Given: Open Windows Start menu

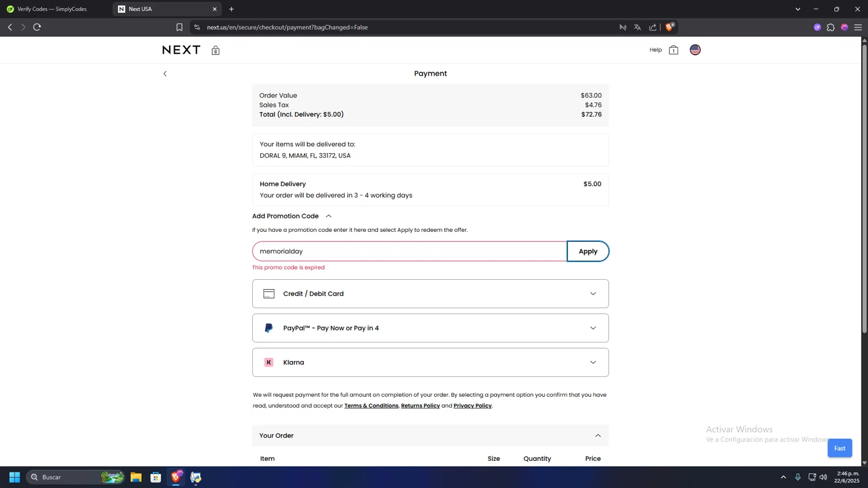Looking at the screenshot, I should 14,477.
